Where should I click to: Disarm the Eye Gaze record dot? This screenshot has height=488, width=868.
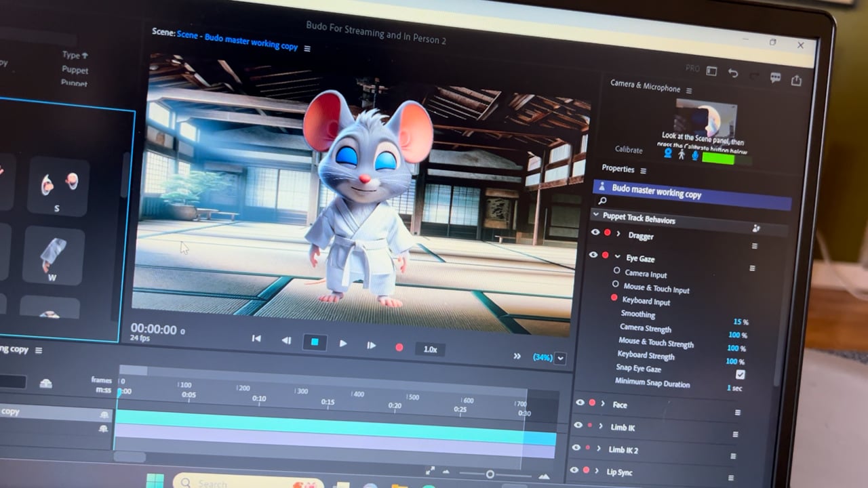[x=605, y=256]
